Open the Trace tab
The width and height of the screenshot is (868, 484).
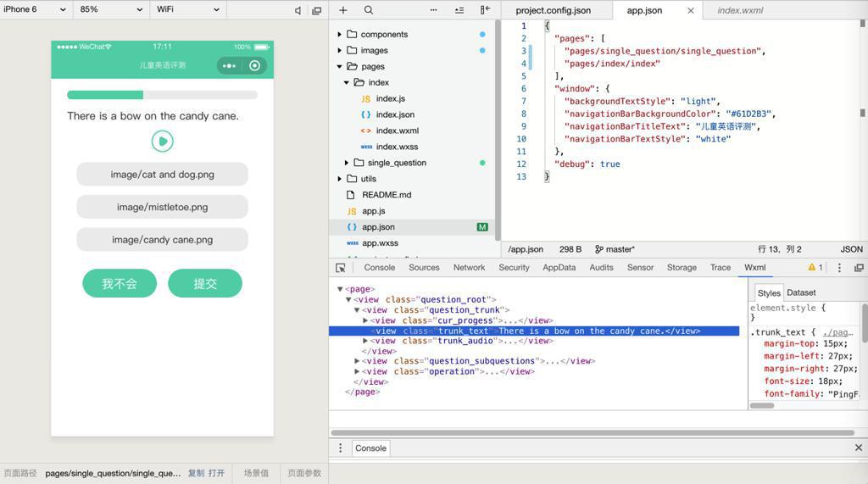click(x=721, y=268)
